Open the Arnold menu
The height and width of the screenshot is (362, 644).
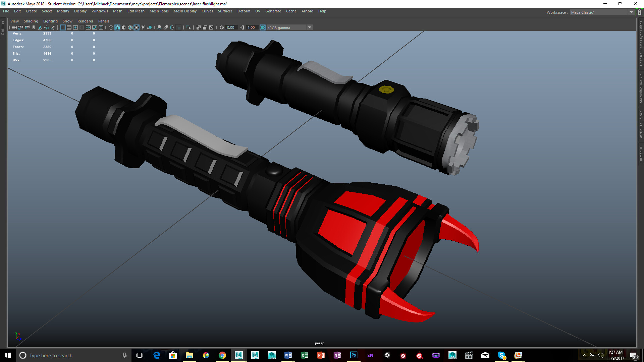(307, 11)
